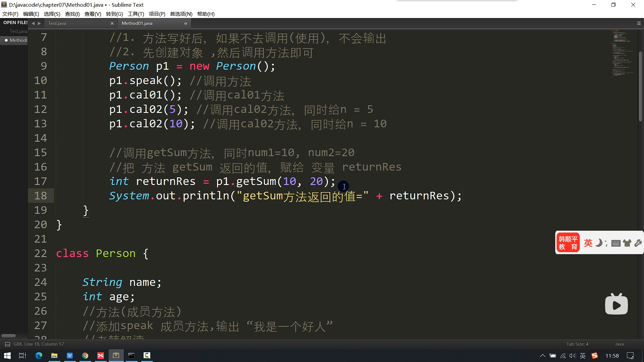This screenshot has width=644, height=362.
Task: Open the 首选项(N) menu
Action: pyautogui.click(x=181, y=14)
